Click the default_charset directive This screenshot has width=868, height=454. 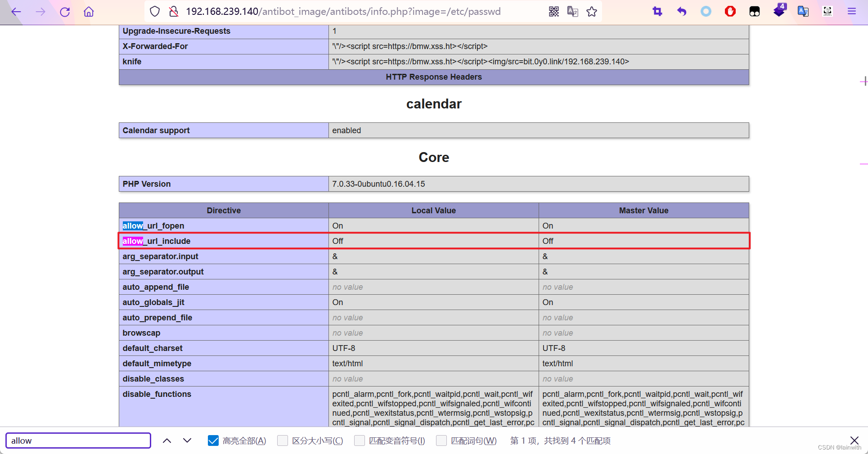click(x=153, y=348)
